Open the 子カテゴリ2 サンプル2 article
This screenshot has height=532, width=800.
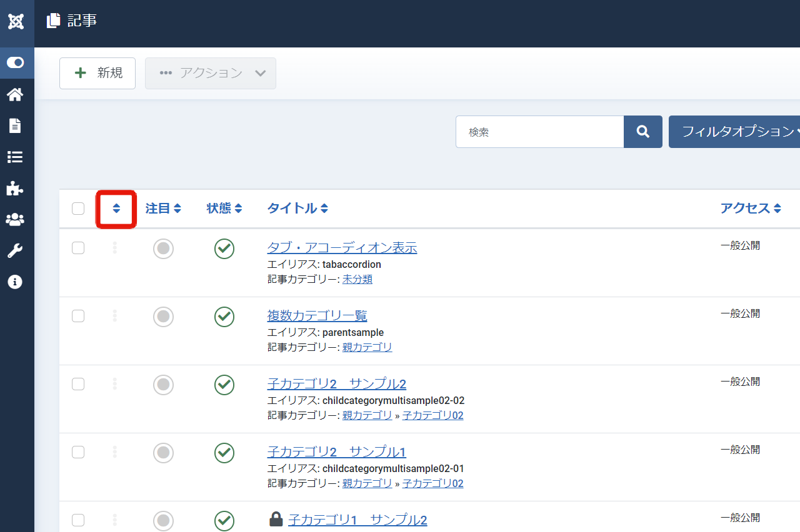pyautogui.click(x=337, y=384)
